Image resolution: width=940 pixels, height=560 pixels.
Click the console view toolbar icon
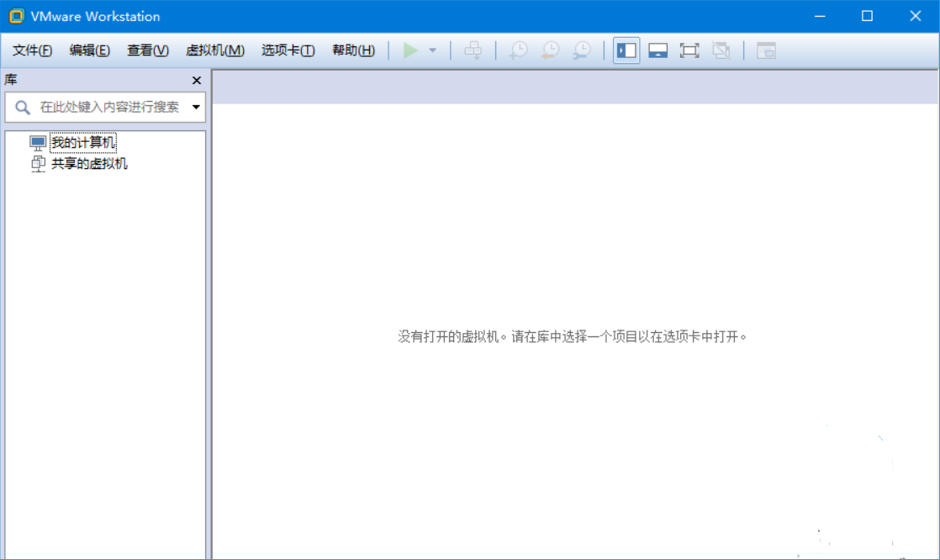tap(766, 50)
